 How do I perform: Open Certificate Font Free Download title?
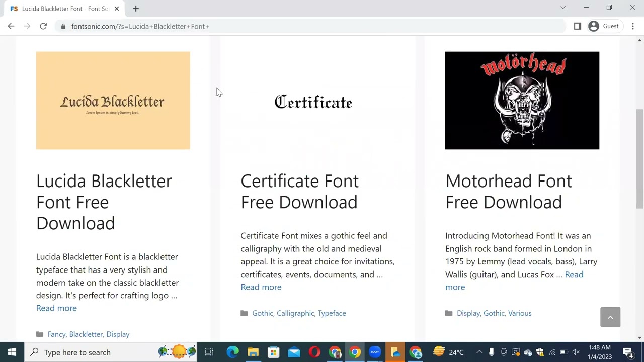(300, 191)
